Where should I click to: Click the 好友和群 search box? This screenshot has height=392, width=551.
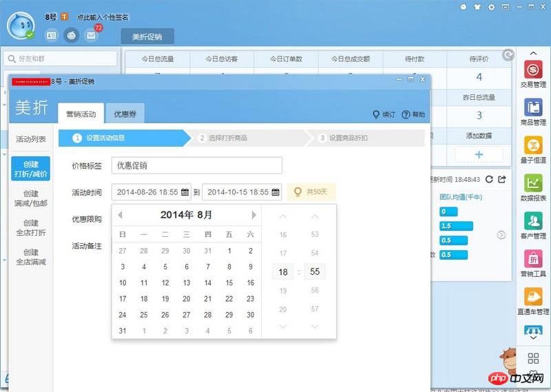[61, 59]
